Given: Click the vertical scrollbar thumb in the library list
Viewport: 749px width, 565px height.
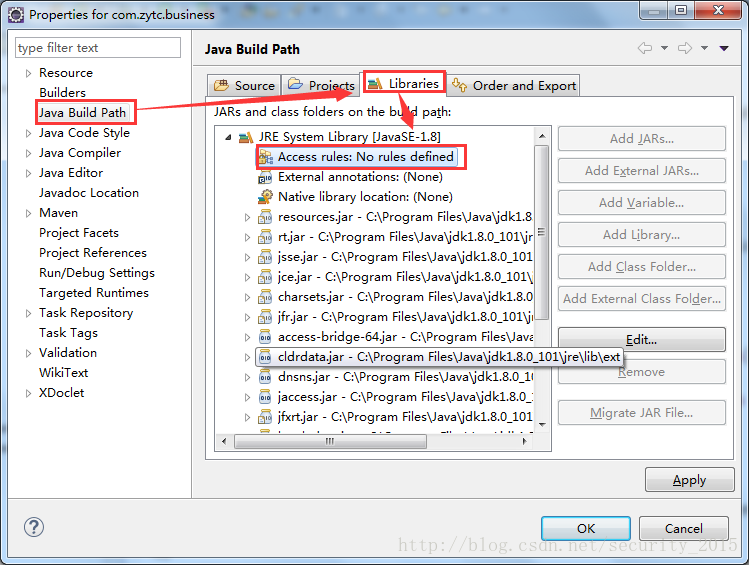Looking at the screenshot, I should pos(542,232).
